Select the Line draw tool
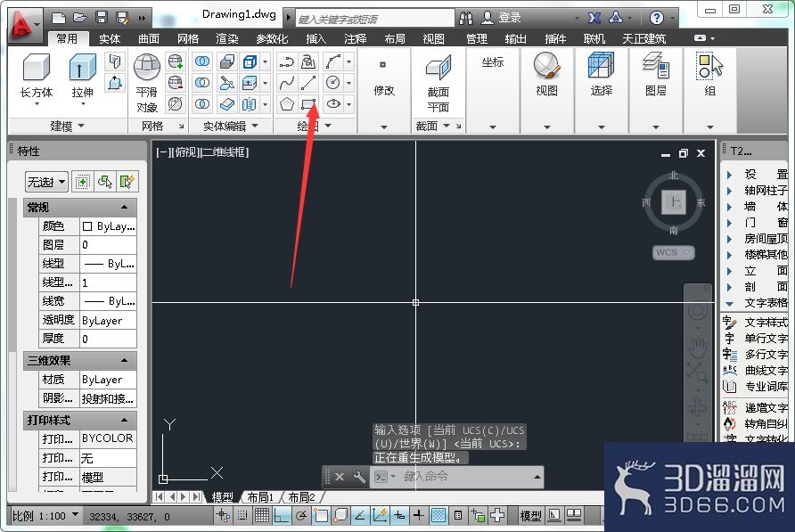795x532 pixels. click(308, 83)
